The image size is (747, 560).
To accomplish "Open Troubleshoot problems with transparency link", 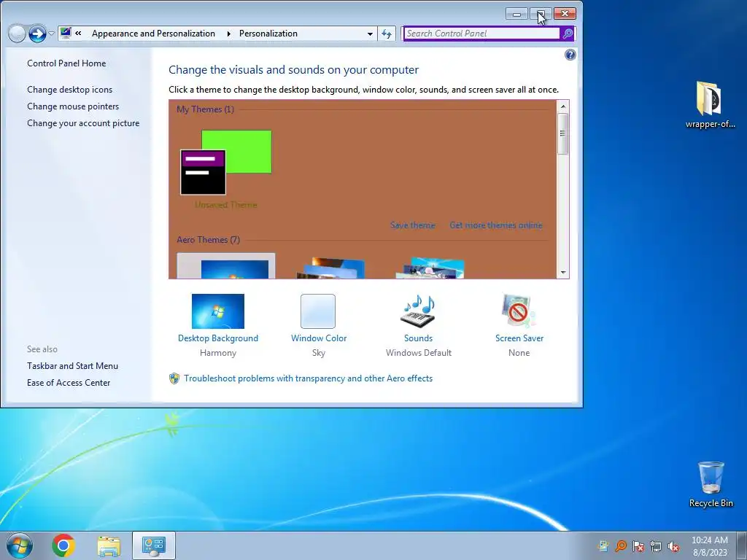I will click(309, 378).
